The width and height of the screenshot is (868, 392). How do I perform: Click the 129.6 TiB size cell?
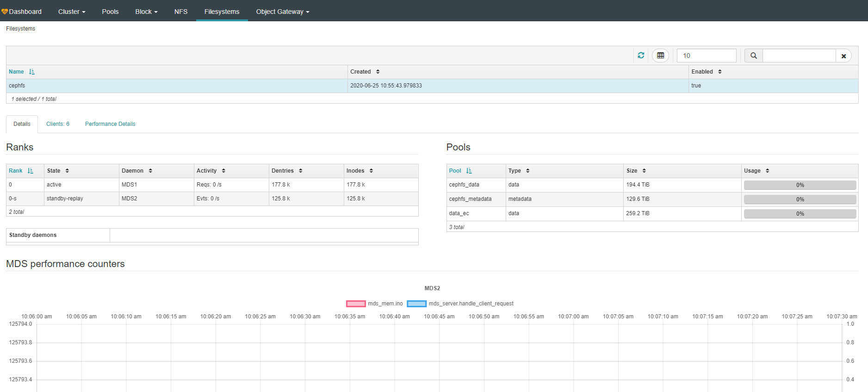coord(682,199)
